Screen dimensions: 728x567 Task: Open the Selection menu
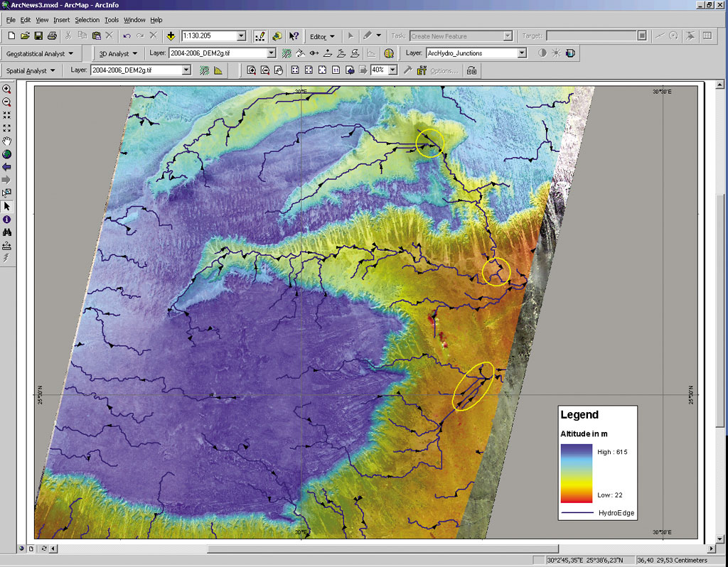tap(87, 20)
